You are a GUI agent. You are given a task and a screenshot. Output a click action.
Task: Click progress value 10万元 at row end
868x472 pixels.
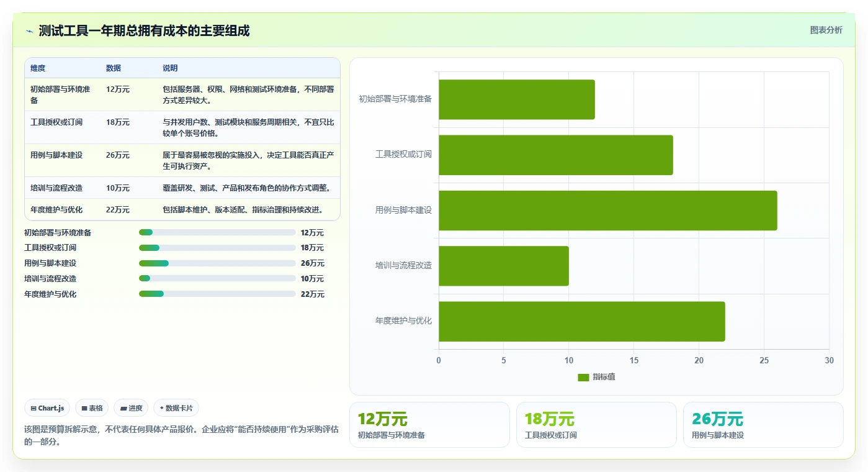coord(312,279)
